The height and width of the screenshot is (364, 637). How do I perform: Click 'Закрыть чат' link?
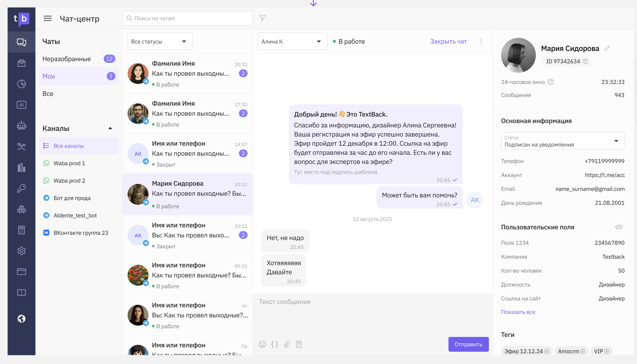coord(448,42)
